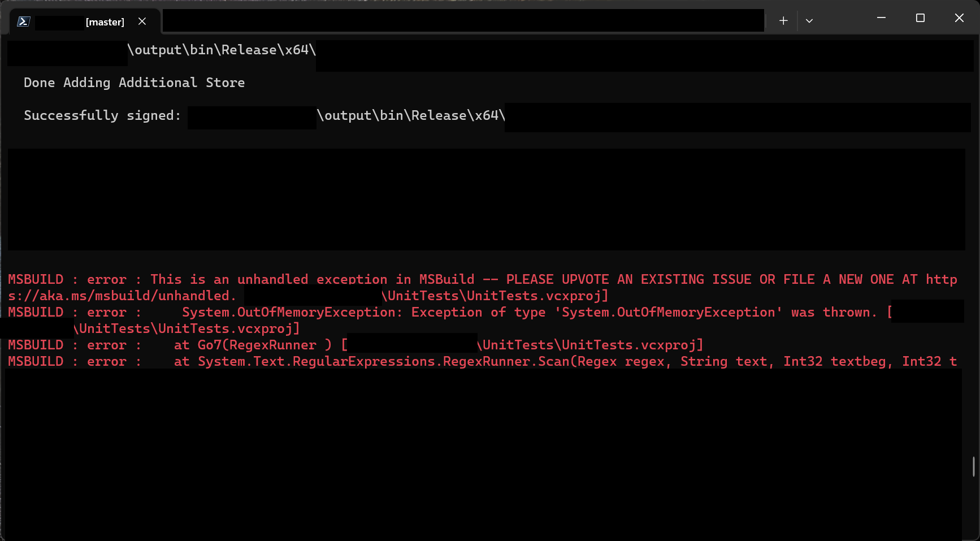The height and width of the screenshot is (541, 980).
Task: Click the PowerShell icon on the tab
Action: tap(23, 21)
